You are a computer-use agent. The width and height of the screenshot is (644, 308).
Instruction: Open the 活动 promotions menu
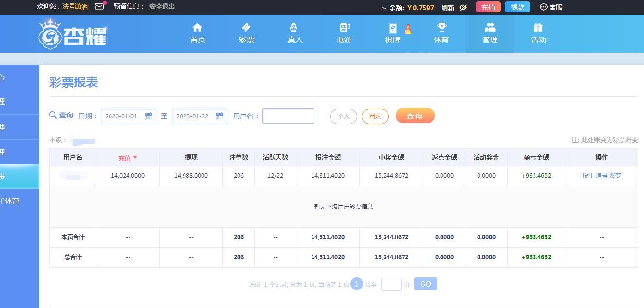click(538, 34)
